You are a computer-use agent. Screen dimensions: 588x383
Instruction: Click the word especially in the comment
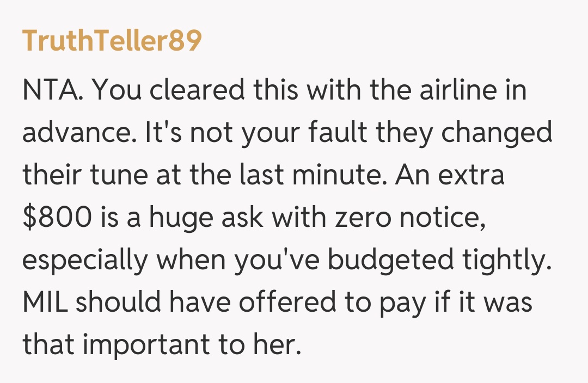point(85,261)
